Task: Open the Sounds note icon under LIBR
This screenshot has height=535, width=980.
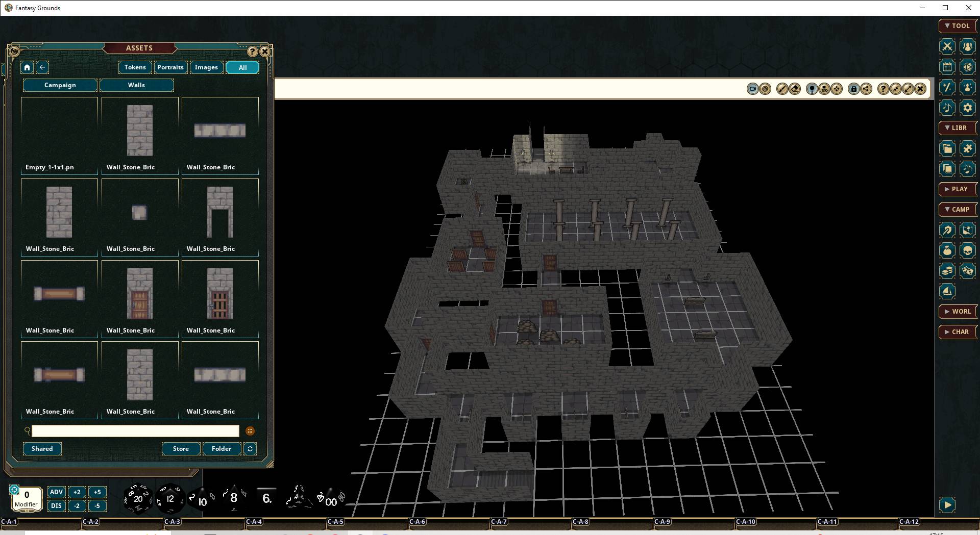Action: [967, 169]
